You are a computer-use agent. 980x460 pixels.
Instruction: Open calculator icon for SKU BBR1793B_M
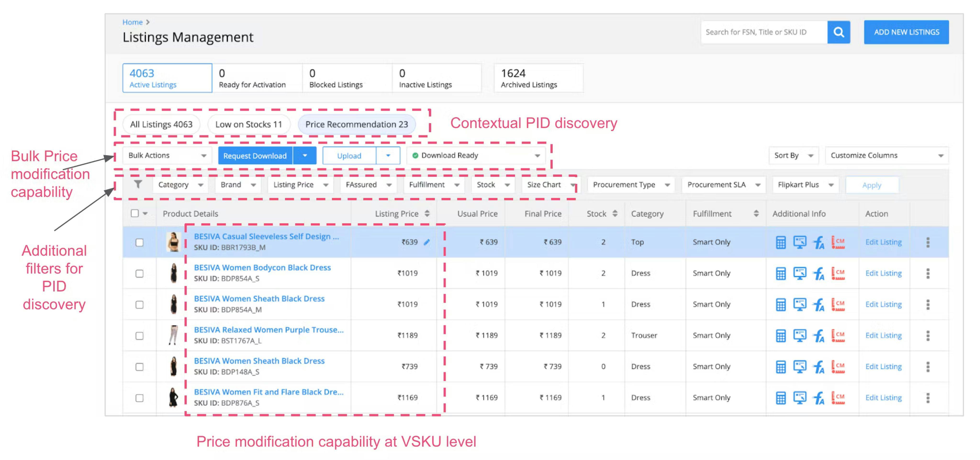781,242
